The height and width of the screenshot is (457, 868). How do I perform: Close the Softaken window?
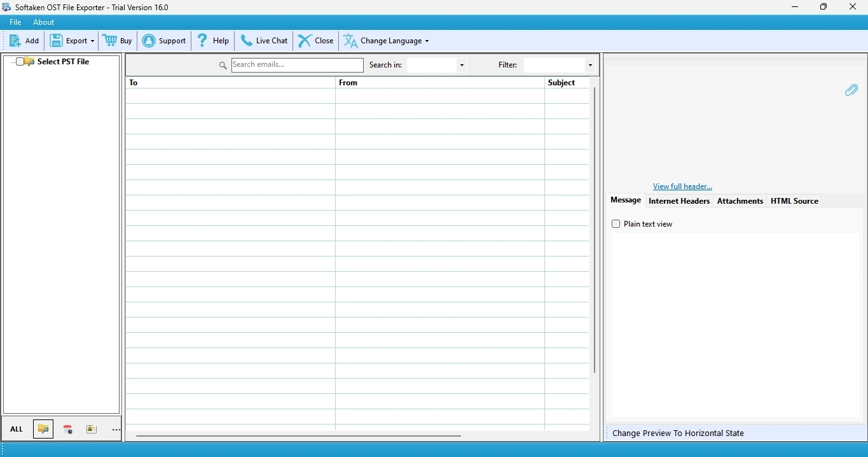[853, 7]
